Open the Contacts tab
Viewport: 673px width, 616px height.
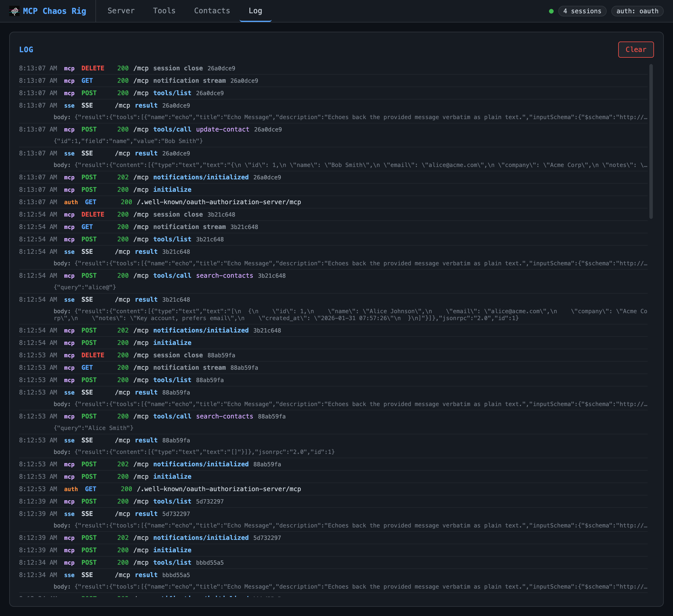pos(212,11)
